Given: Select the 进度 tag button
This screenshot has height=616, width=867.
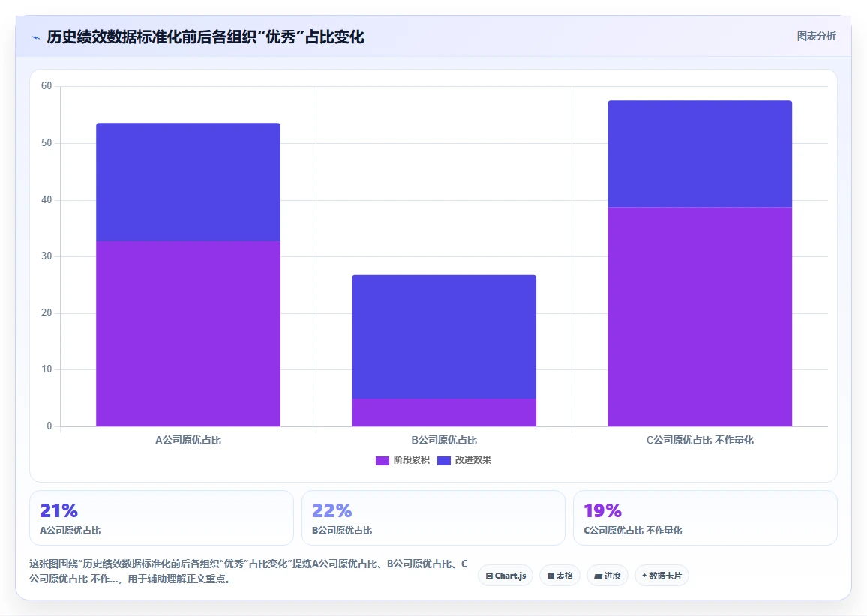Looking at the screenshot, I should (607, 576).
